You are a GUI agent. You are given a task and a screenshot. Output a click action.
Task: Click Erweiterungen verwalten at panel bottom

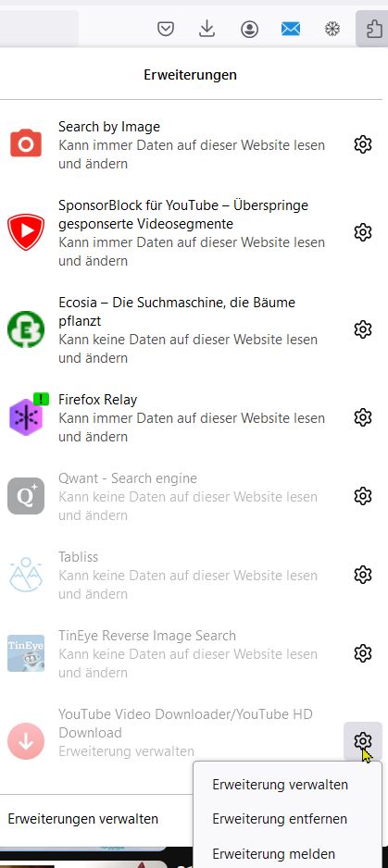coord(83,819)
